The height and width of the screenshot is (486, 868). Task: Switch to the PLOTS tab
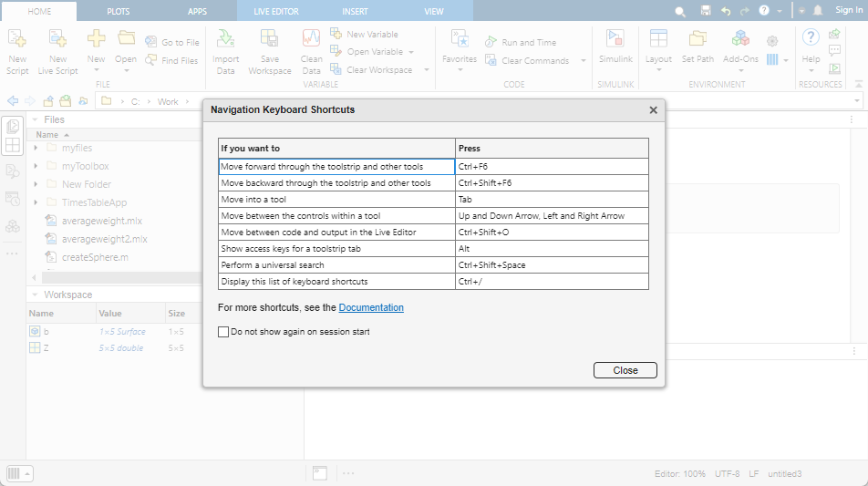coord(118,11)
